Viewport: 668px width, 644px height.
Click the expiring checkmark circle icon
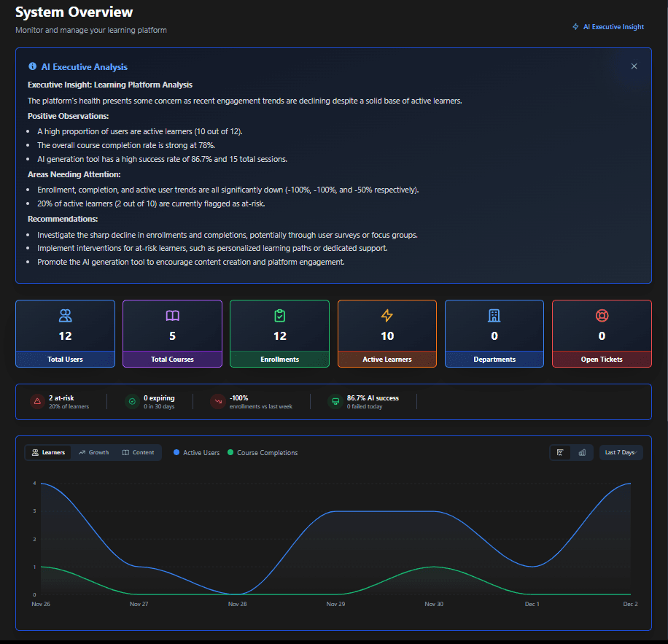132,401
